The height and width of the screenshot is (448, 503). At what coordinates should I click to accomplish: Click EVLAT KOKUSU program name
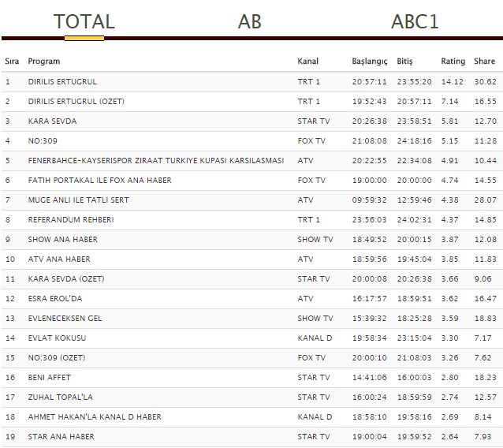pos(57,338)
